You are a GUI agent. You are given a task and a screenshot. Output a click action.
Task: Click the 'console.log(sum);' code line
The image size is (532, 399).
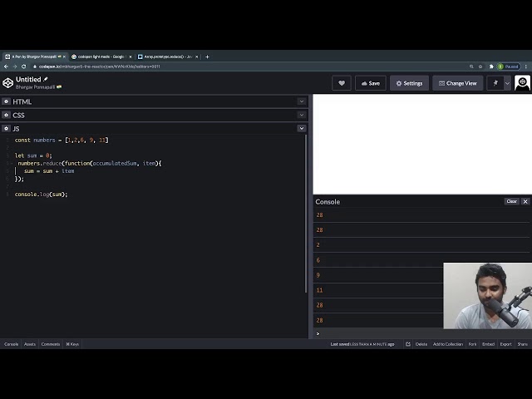pyautogui.click(x=41, y=195)
